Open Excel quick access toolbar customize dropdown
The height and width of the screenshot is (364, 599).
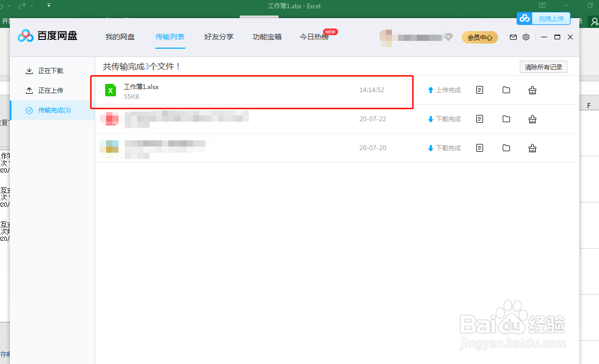pos(49,5)
